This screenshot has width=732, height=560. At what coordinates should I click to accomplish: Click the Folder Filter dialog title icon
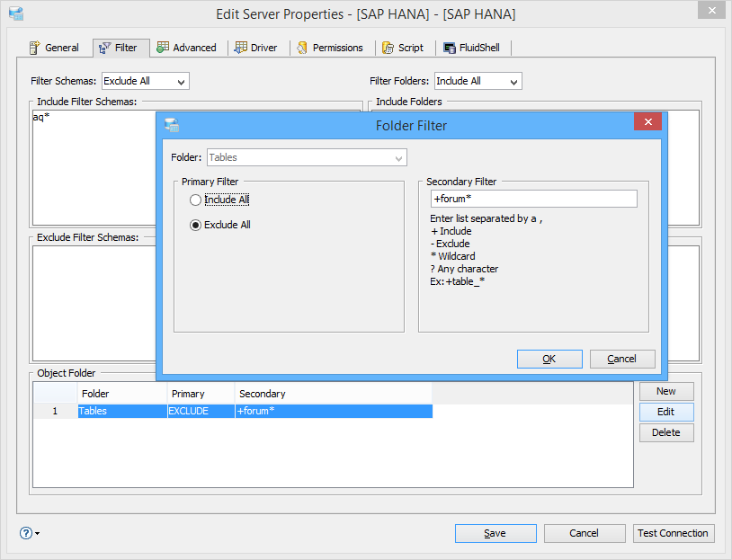pos(172,125)
